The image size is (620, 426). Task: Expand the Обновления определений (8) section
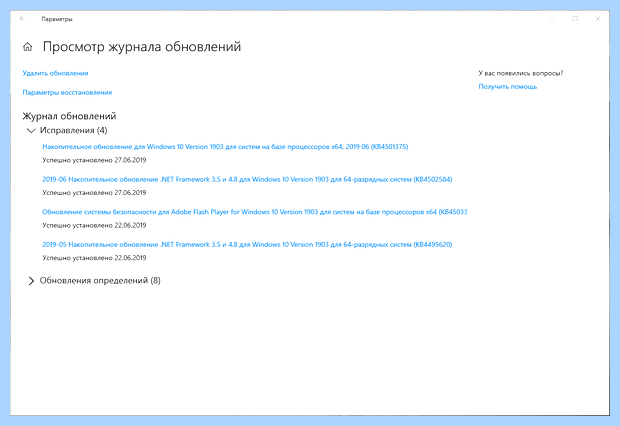[x=31, y=280]
